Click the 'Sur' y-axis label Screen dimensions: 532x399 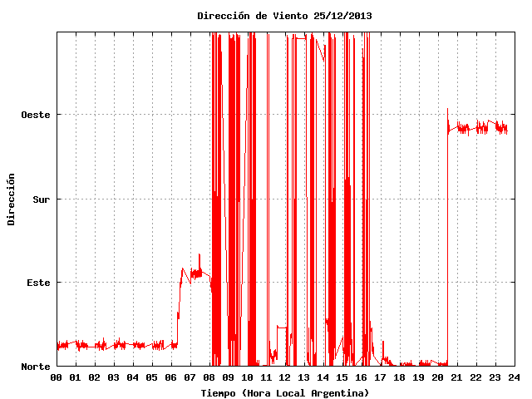click(42, 199)
